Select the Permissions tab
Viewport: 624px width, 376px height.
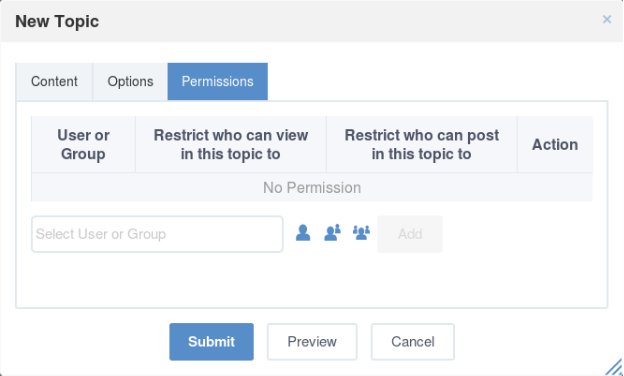217,82
